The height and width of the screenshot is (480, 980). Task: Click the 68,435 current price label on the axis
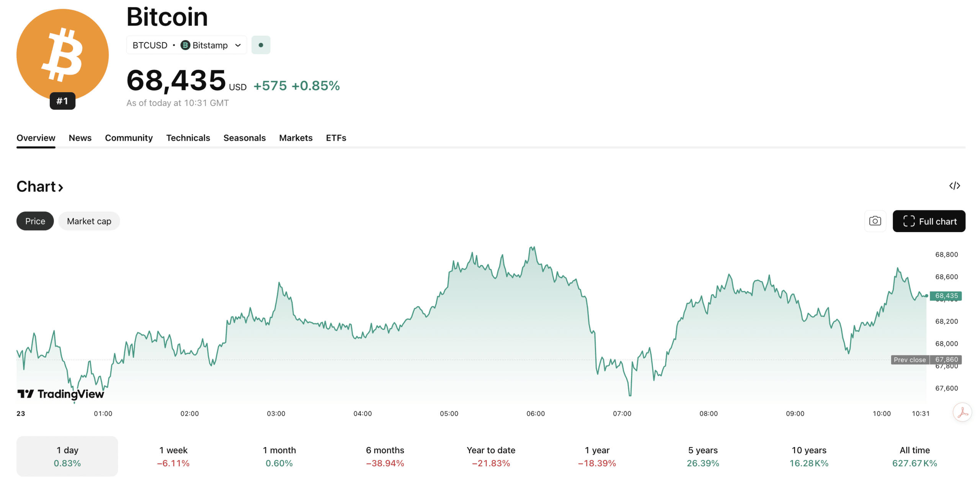pos(945,295)
